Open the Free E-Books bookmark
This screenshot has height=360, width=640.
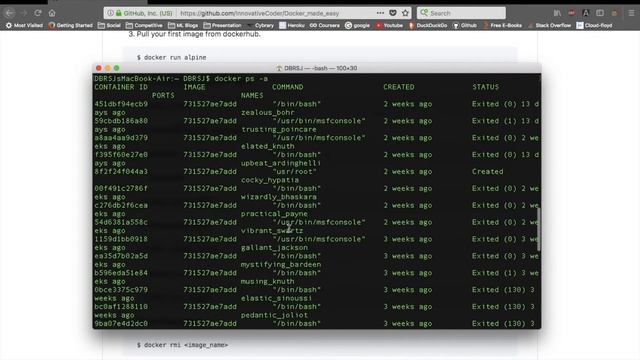pos(502,25)
